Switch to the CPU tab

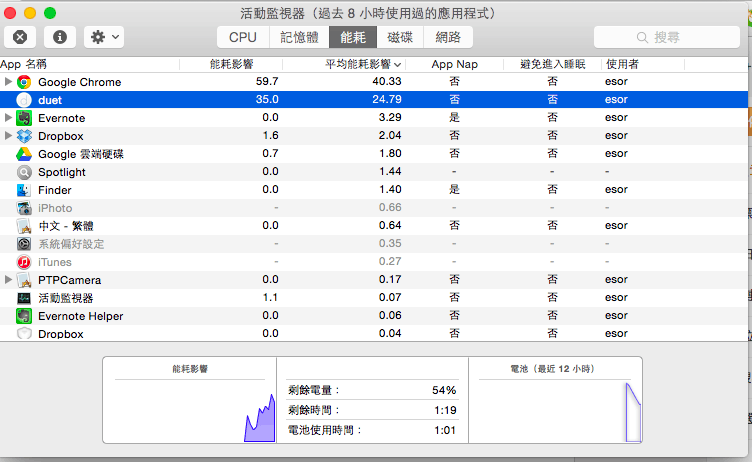243,37
